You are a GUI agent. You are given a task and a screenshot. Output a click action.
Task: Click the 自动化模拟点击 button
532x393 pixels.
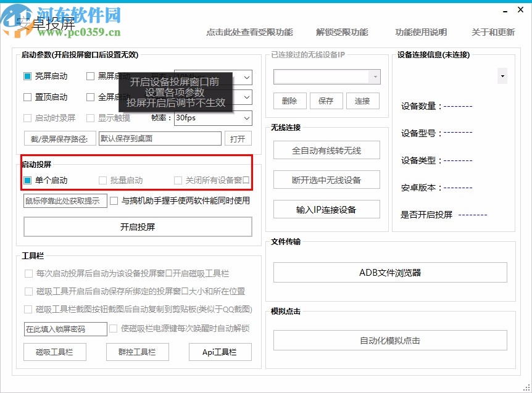(391, 339)
